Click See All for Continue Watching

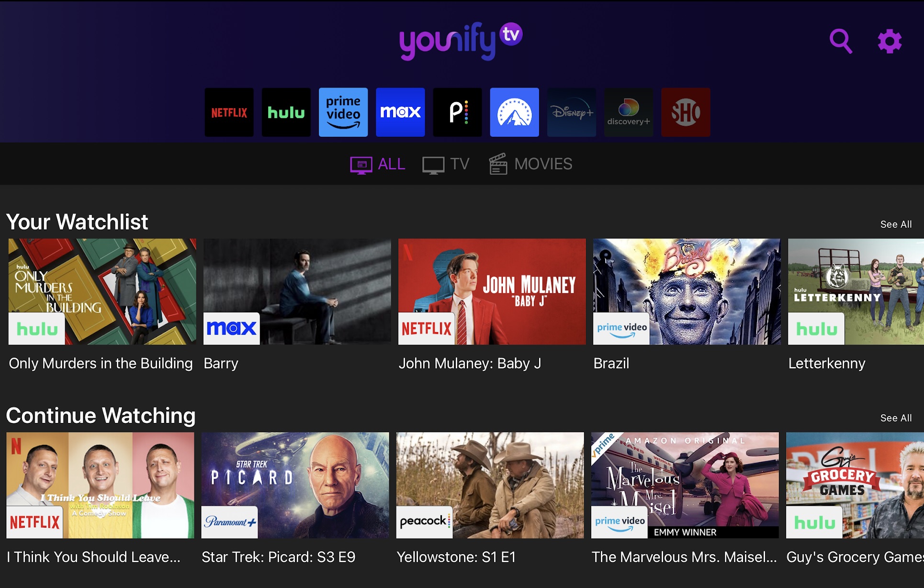(x=896, y=418)
